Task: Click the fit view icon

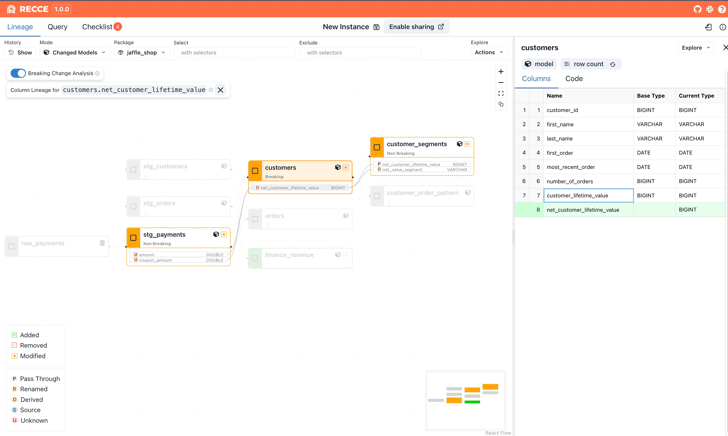Action: (x=500, y=93)
